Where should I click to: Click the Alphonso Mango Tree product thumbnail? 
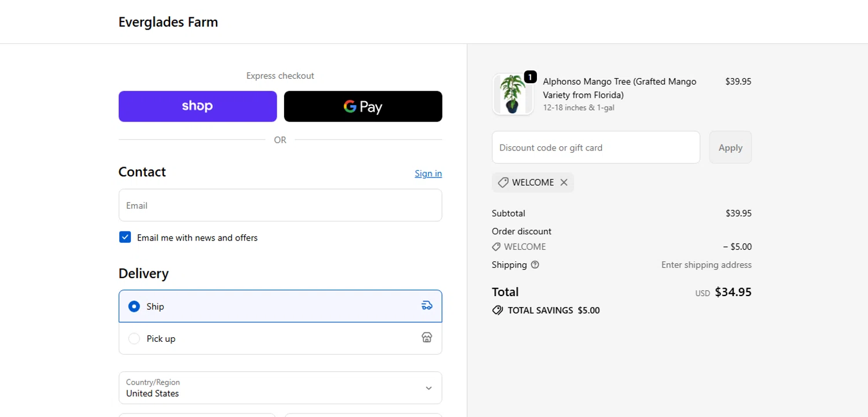[512, 95]
